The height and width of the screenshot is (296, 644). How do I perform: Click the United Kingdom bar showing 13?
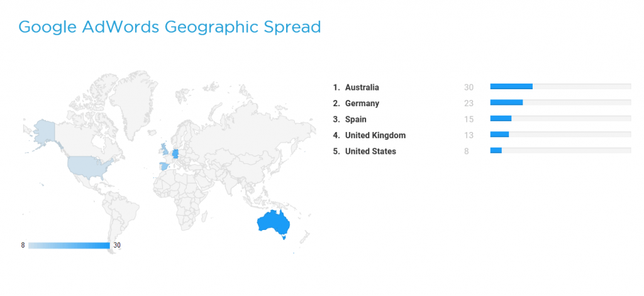499,134
